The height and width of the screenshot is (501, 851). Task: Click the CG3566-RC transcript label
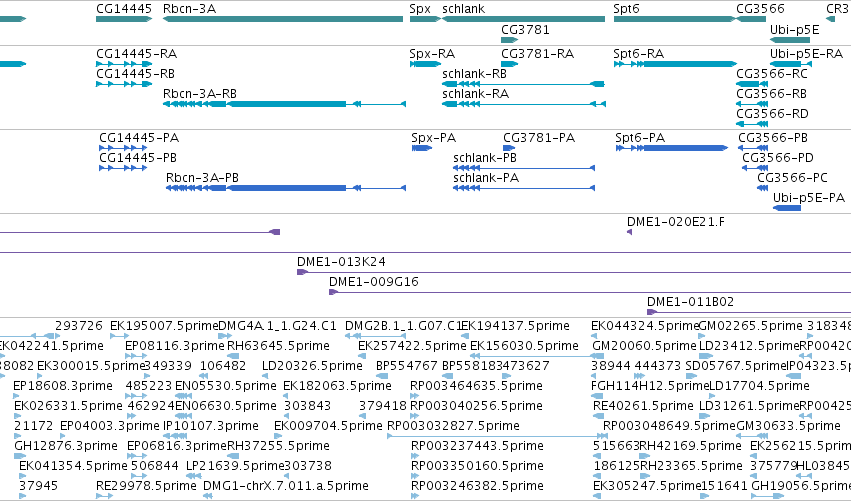[772, 74]
